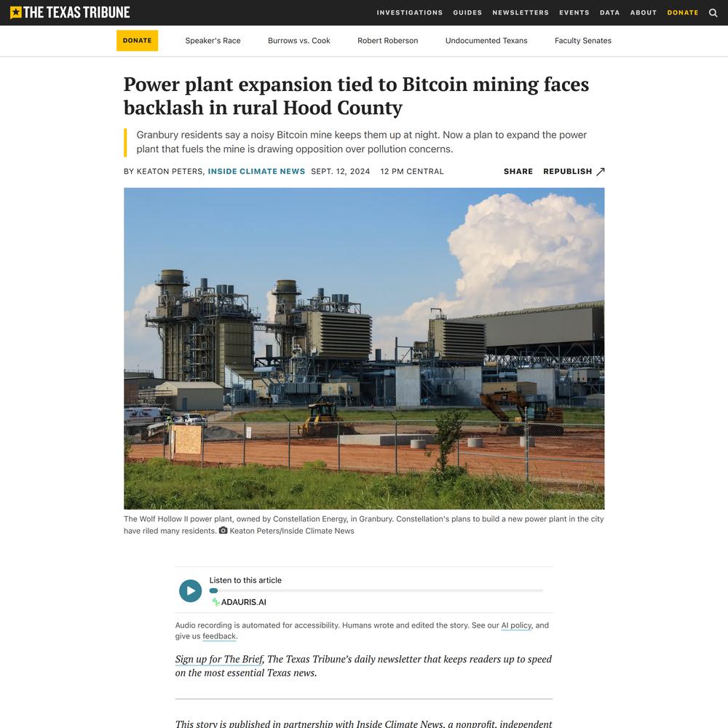Click the Wolf Hollow power plant photo
Image resolution: width=728 pixels, height=728 pixels.
(364, 348)
